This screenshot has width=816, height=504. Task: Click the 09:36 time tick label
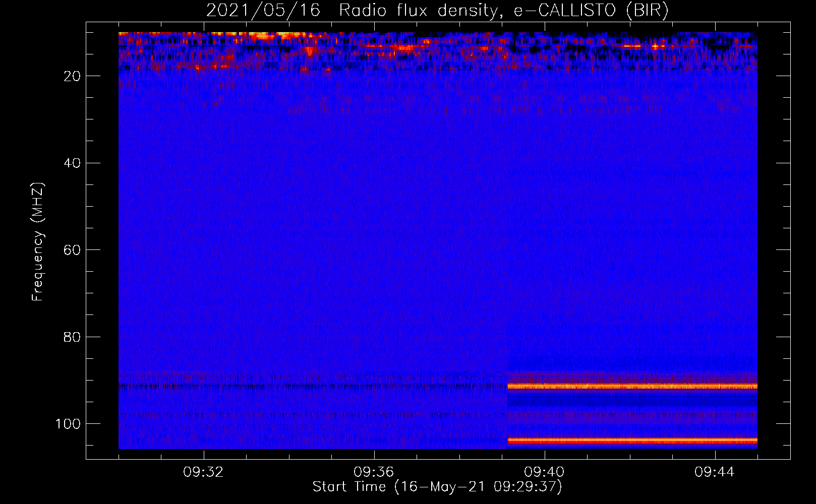coord(374,472)
